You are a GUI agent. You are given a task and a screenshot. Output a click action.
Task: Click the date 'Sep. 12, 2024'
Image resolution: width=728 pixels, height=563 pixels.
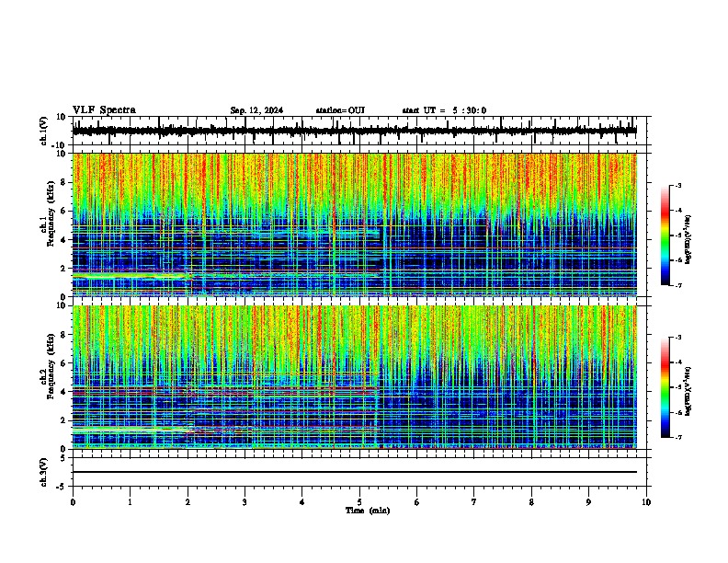[x=256, y=110]
